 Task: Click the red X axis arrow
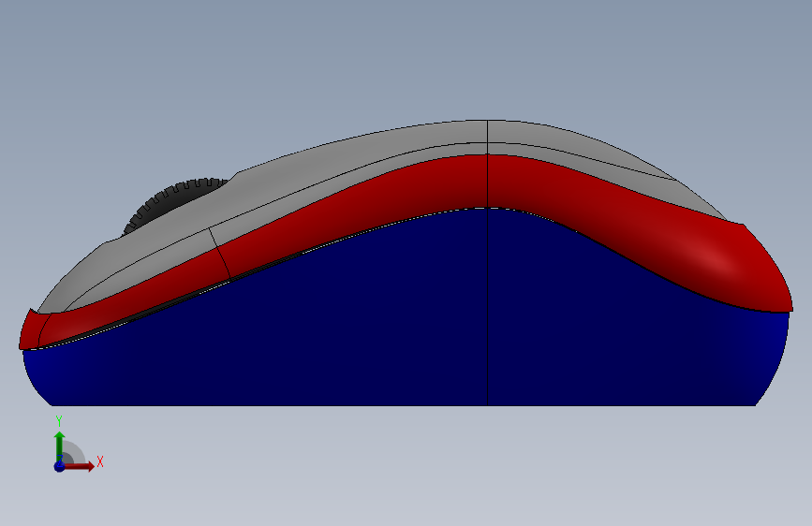[81, 466]
